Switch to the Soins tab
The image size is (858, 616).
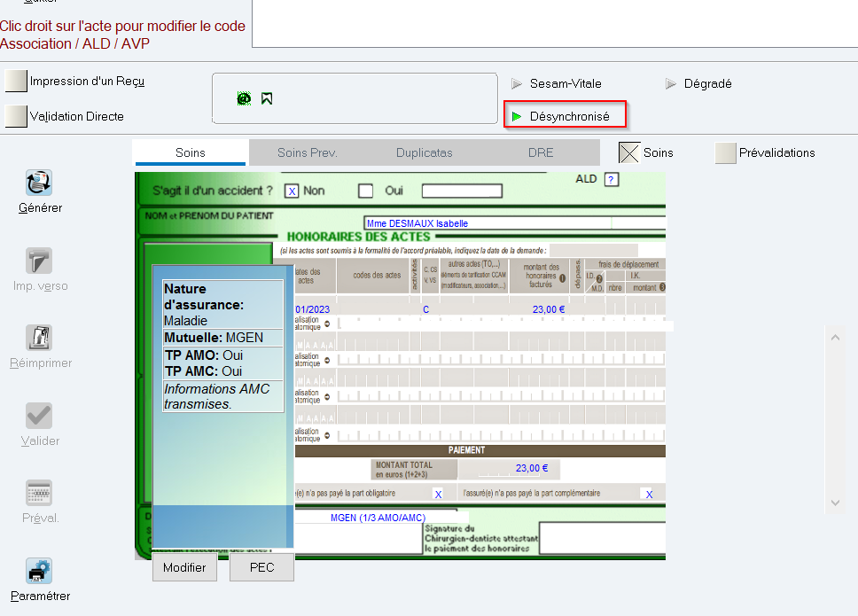pyautogui.click(x=191, y=152)
